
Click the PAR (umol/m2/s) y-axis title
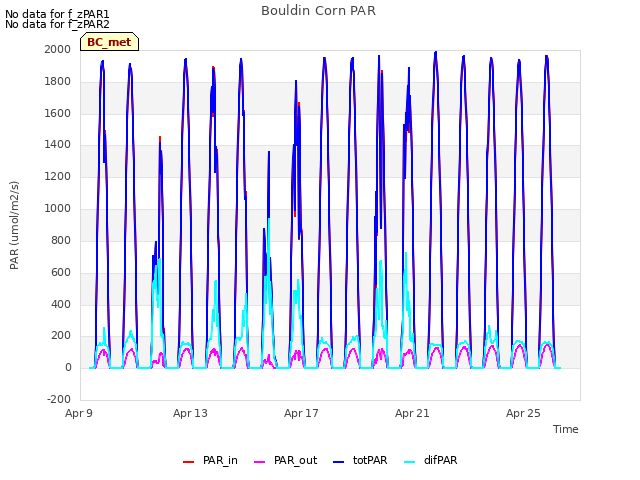pos(14,225)
